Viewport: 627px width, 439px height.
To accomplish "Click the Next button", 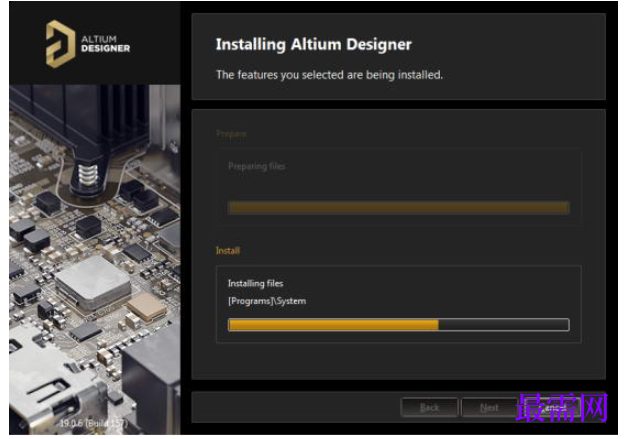I will 489,408.
